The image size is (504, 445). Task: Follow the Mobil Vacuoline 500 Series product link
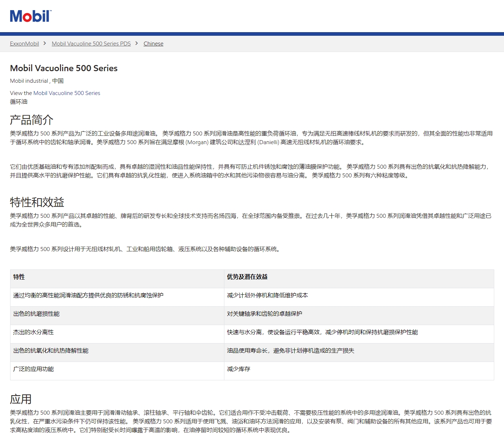67,93
